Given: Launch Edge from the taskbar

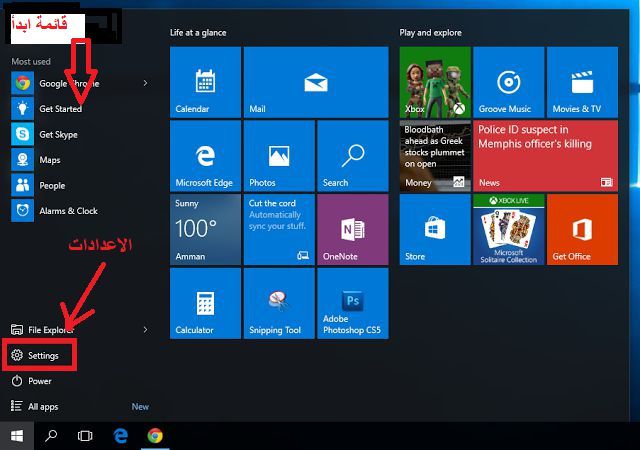Looking at the screenshot, I should 120,436.
